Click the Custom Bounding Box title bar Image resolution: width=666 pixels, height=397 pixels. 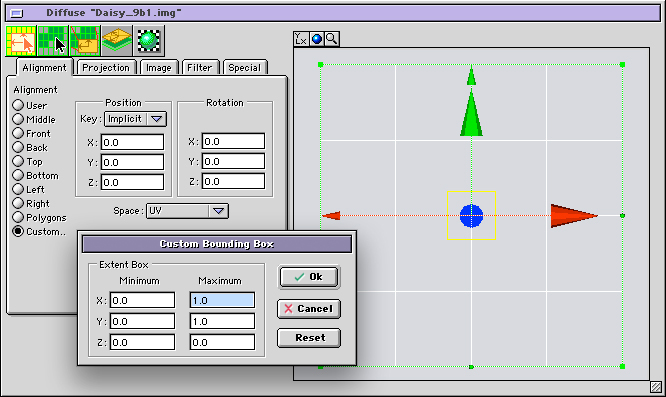pyautogui.click(x=217, y=244)
